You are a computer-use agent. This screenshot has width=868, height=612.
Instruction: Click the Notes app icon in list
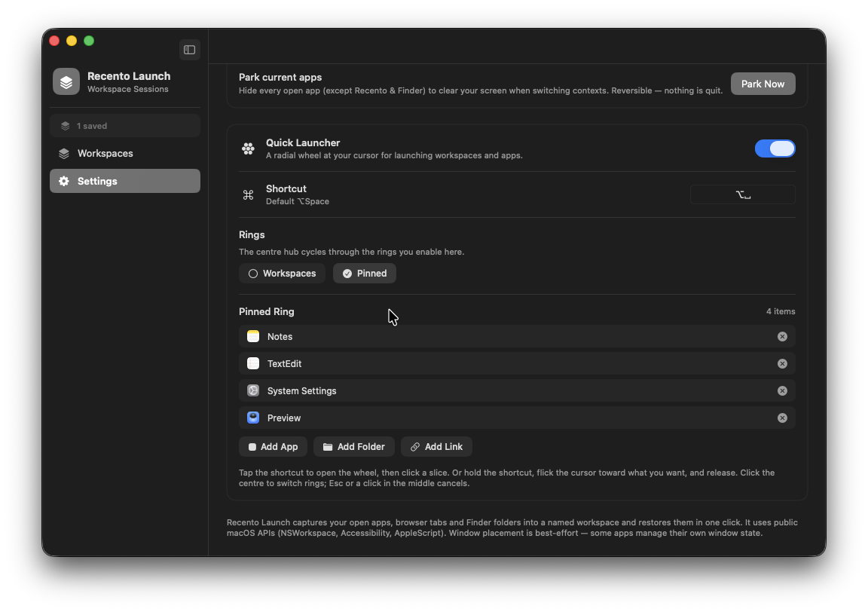click(253, 336)
